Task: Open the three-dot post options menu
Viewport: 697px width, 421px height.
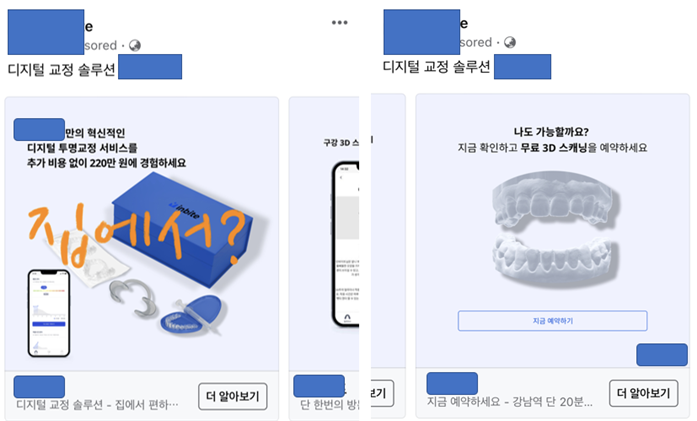Action: point(339,23)
